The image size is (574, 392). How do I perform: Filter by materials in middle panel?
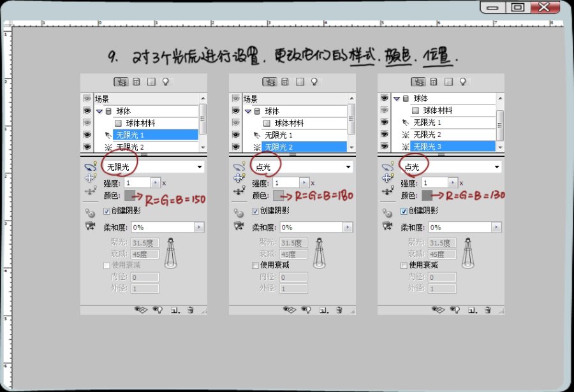(x=300, y=82)
